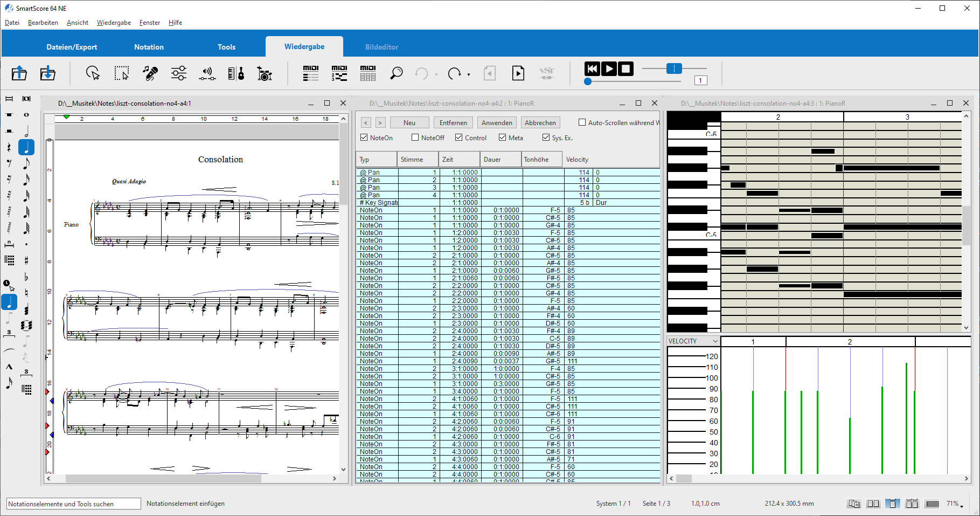Toggle Auto-Scrollen checkbox
This screenshot has width=980, height=516.
582,123
